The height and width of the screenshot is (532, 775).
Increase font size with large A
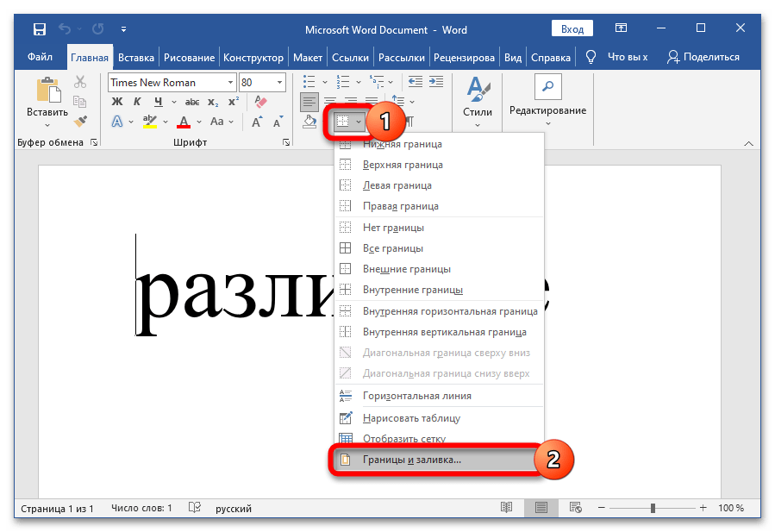click(257, 122)
